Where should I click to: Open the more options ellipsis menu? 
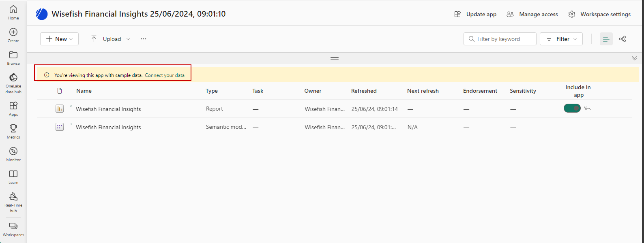click(144, 39)
